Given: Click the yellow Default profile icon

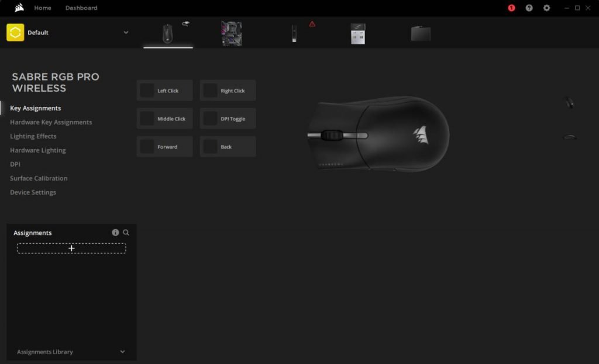Looking at the screenshot, I should point(15,33).
